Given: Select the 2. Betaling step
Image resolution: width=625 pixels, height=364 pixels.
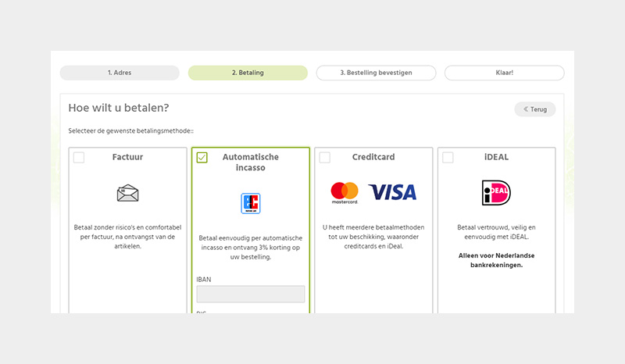Looking at the screenshot, I should pos(248,73).
